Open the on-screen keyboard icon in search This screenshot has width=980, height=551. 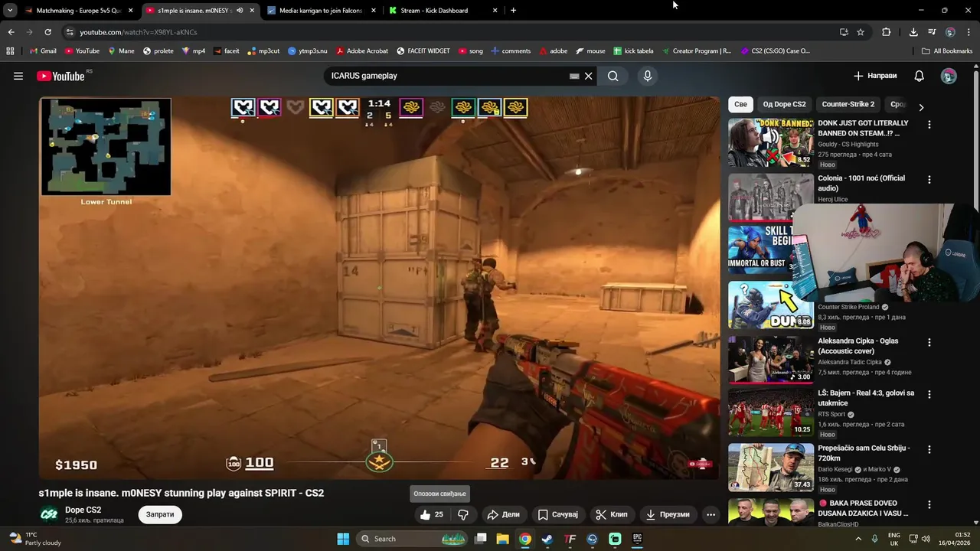[574, 76]
